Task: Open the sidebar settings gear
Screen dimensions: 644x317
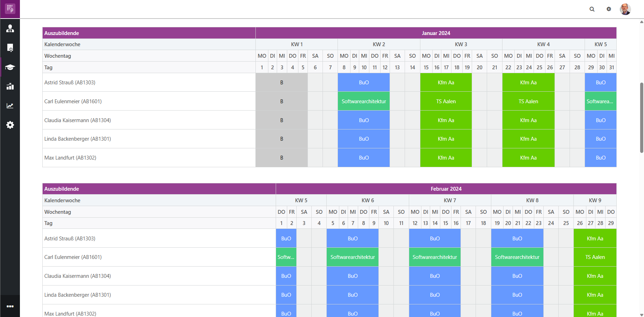Action: tap(10, 125)
